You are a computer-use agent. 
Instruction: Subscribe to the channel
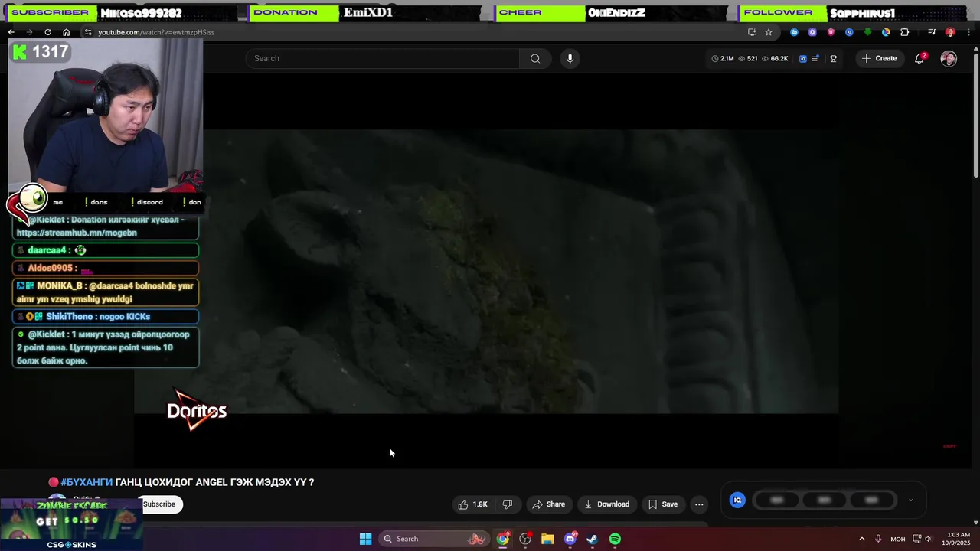(x=159, y=504)
